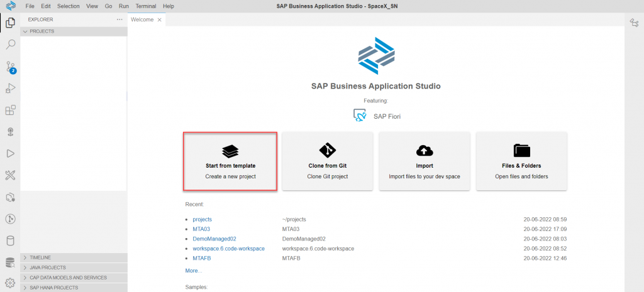Open the Help menu
Screen dimensions: 644x292
pos(169,6)
